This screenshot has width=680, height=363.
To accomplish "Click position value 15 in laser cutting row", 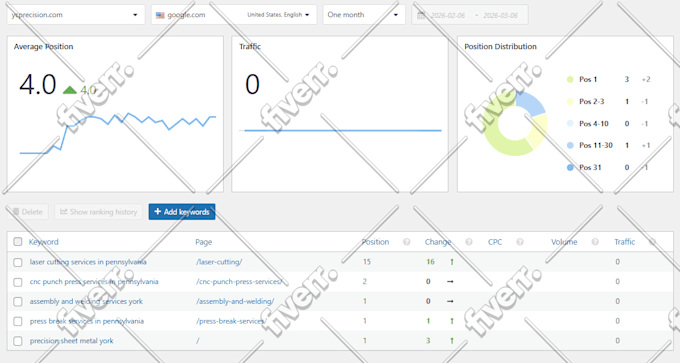I will pos(367,262).
